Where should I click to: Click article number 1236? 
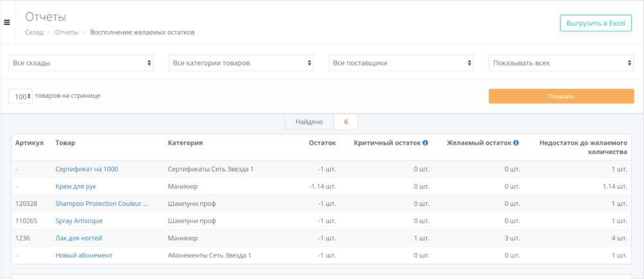(x=23, y=238)
